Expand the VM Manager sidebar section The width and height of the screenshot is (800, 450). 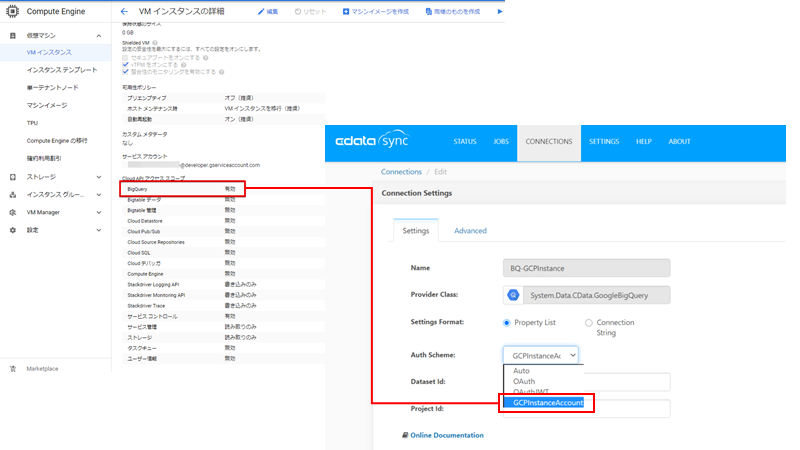click(x=98, y=212)
